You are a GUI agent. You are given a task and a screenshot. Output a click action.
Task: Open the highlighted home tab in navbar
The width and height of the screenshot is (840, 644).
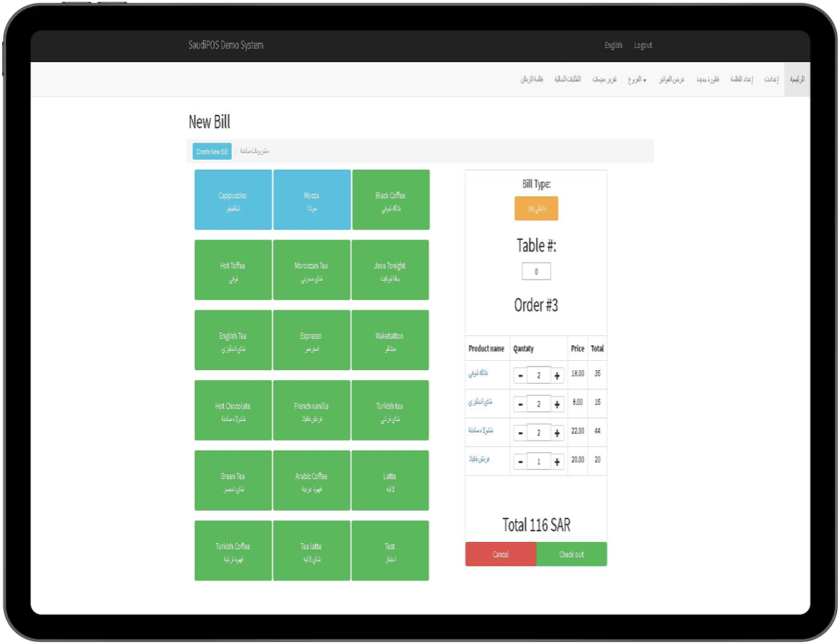[796, 79]
